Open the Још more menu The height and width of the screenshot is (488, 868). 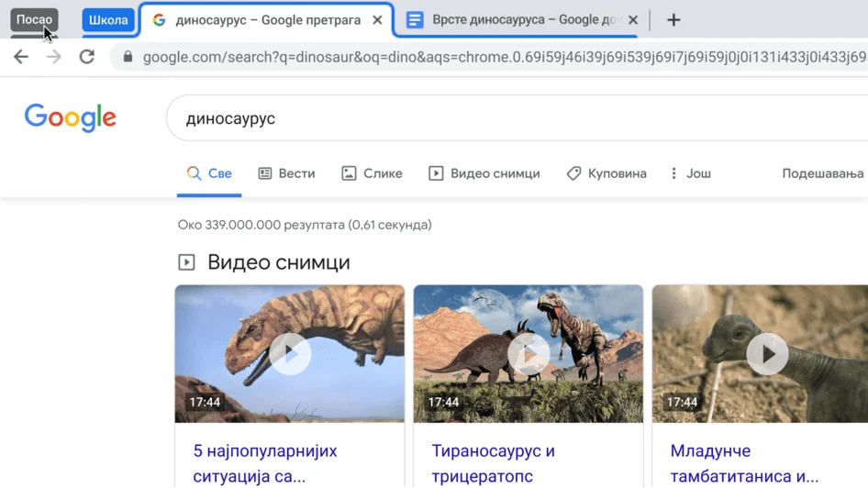coord(690,173)
